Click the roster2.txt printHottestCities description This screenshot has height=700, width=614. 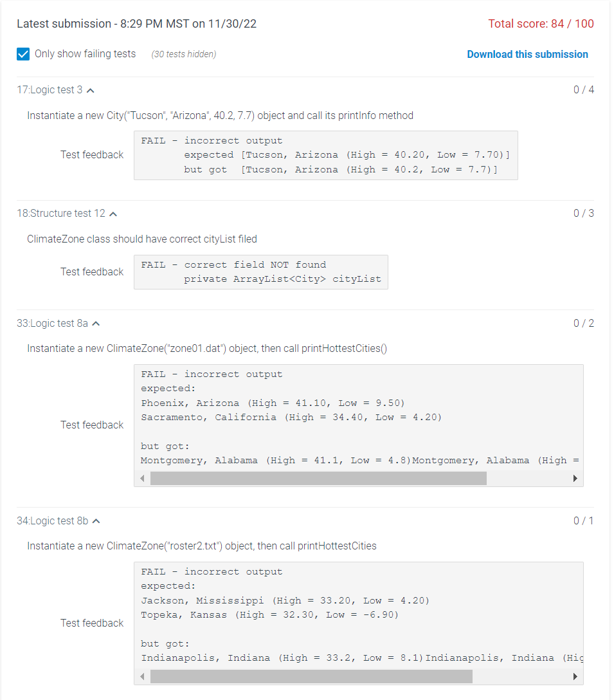click(x=202, y=546)
